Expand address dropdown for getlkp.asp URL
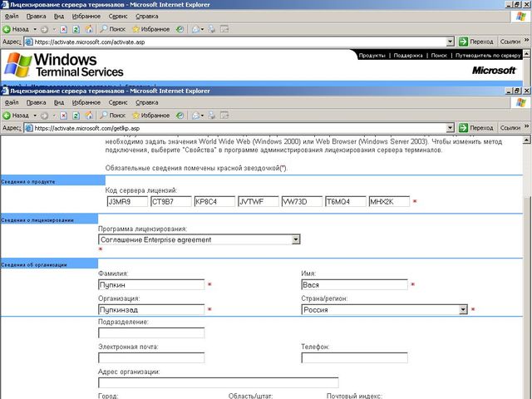Viewport: 532px width, 399px height. pyautogui.click(x=451, y=128)
